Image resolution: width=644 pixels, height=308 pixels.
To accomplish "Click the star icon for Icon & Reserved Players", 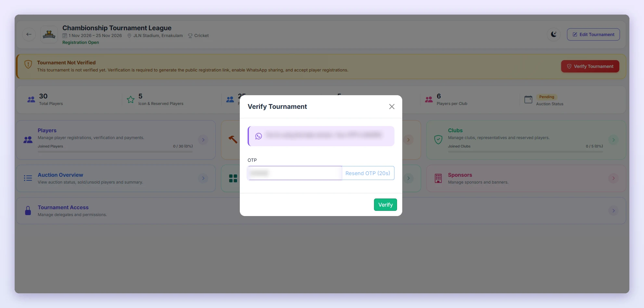I will tap(131, 99).
